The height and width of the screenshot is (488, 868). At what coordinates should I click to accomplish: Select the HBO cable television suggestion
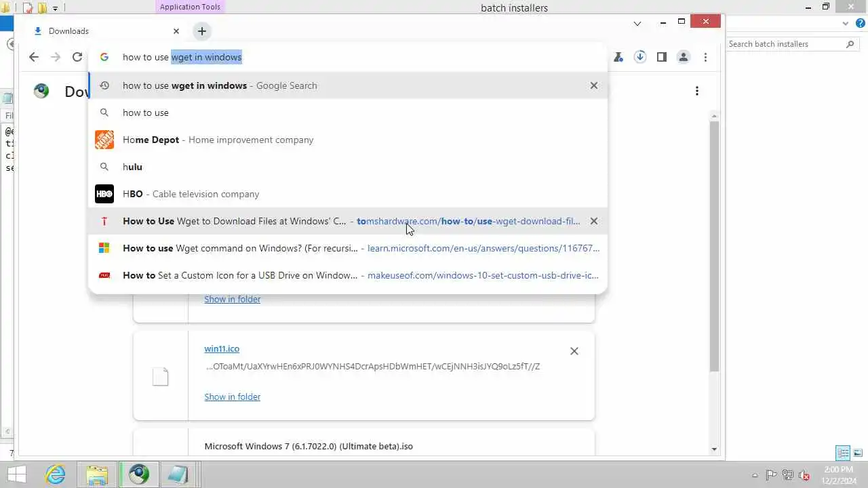tap(348, 194)
